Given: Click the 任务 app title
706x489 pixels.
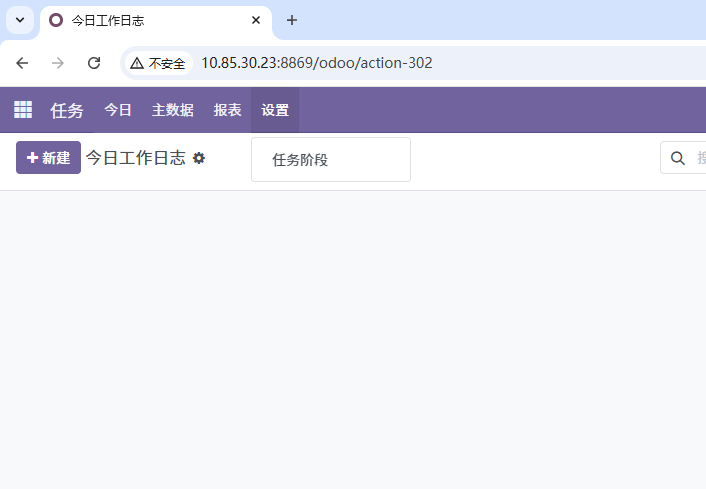Looking at the screenshot, I should (67, 110).
